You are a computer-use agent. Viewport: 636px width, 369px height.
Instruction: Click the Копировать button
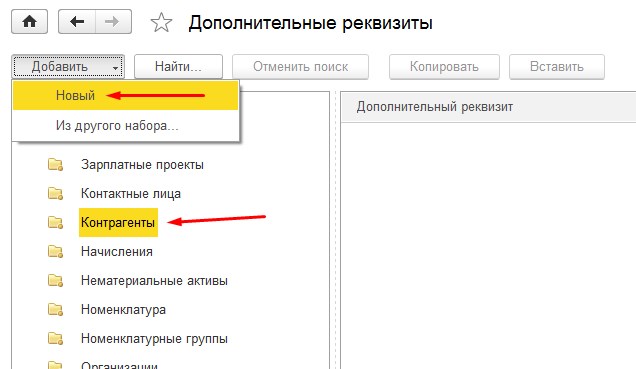pos(444,67)
